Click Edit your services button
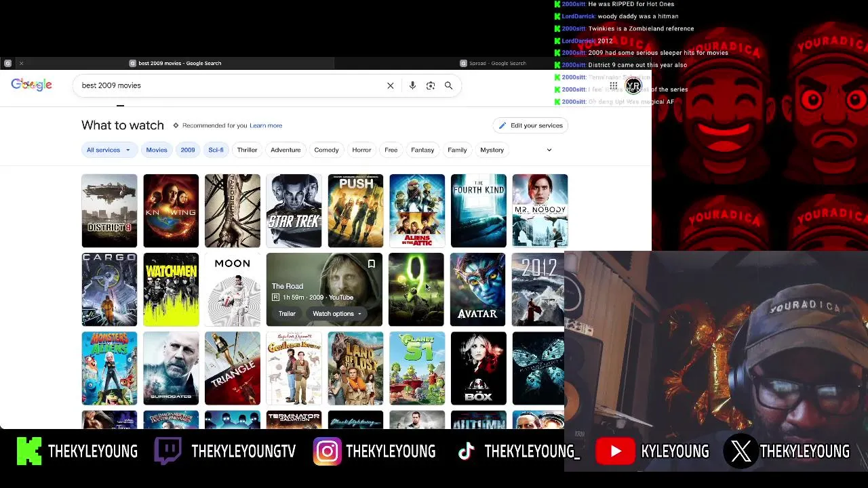Viewport: 868px width, 488px height. [531, 125]
